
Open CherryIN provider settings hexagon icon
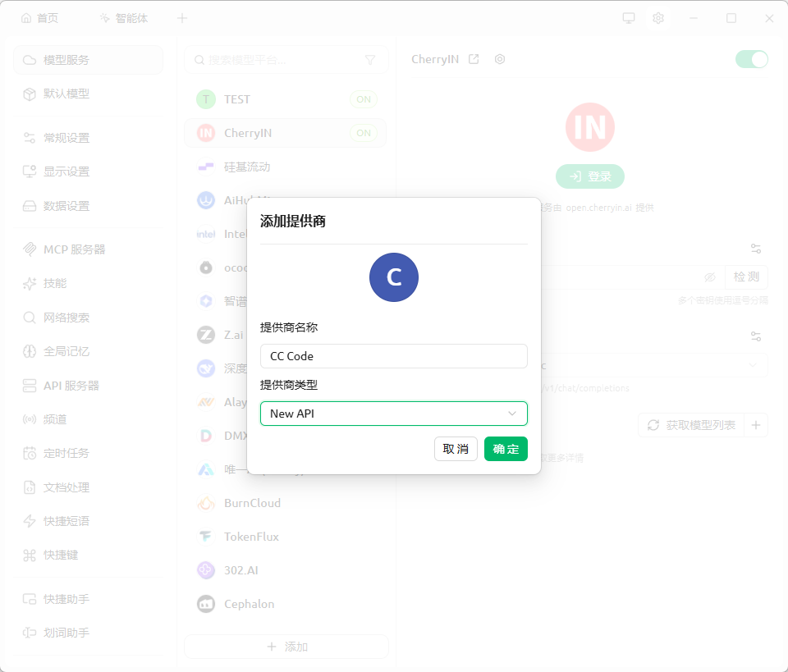click(x=500, y=59)
